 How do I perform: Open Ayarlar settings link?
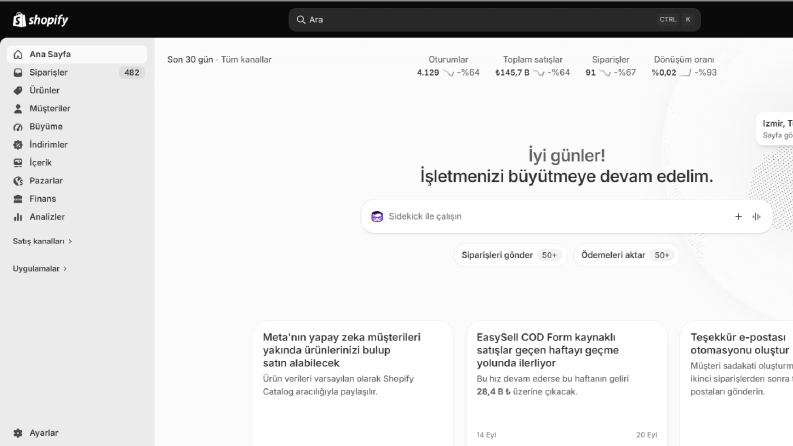click(x=77, y=433)
